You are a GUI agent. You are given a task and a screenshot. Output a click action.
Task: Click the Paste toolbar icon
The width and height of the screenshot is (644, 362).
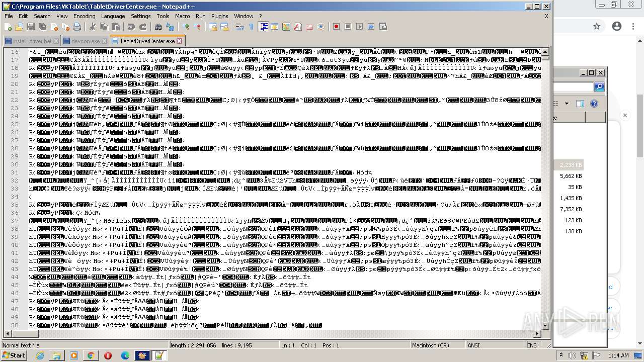point(116,27)
